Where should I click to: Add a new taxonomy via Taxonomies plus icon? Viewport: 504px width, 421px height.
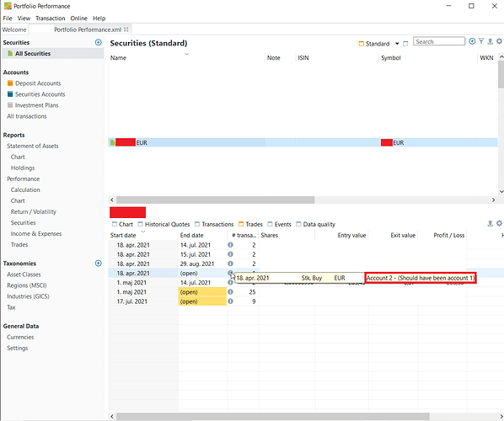pyautogui.click(x=99, y=264)
